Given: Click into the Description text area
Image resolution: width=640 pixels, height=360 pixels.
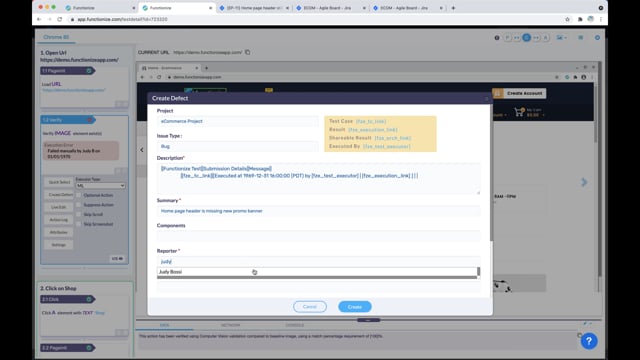Looking at the screenshot, I should (x=318, y=179).
